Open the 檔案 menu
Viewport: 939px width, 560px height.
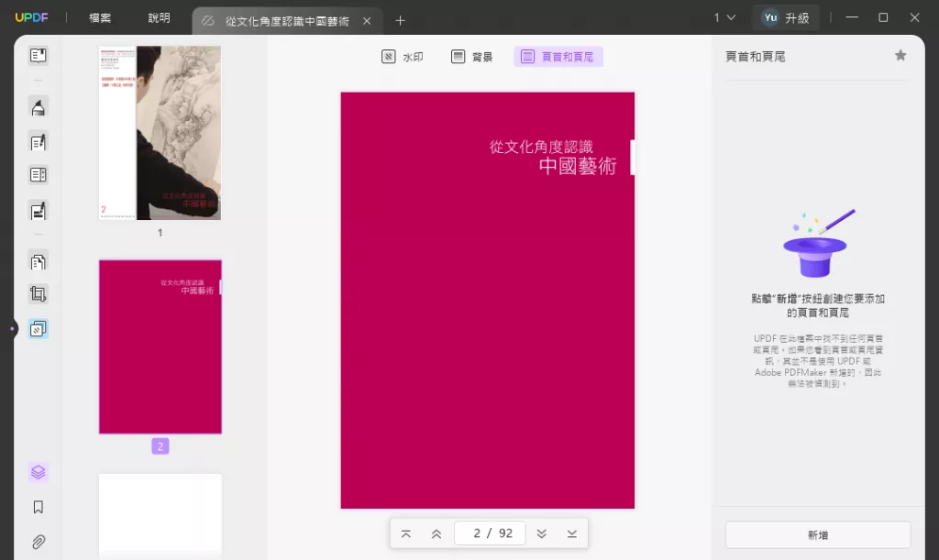pyautogui.click(x=100, y=18)
